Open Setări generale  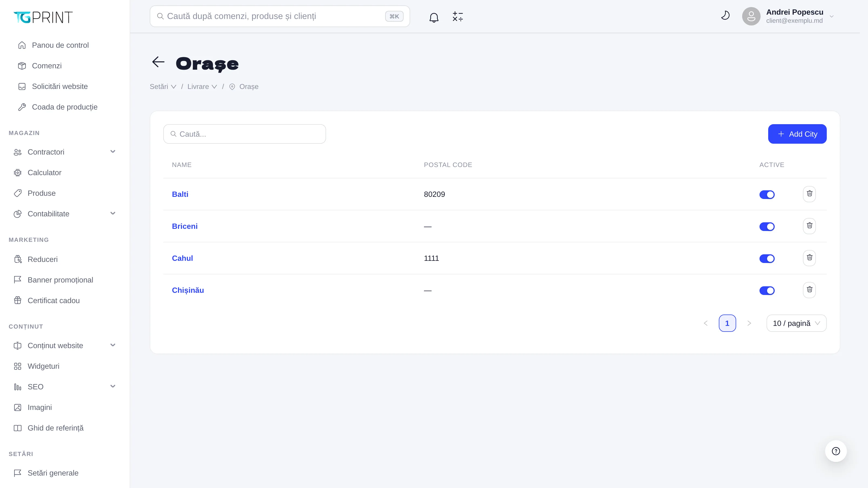tap(53, 473)
